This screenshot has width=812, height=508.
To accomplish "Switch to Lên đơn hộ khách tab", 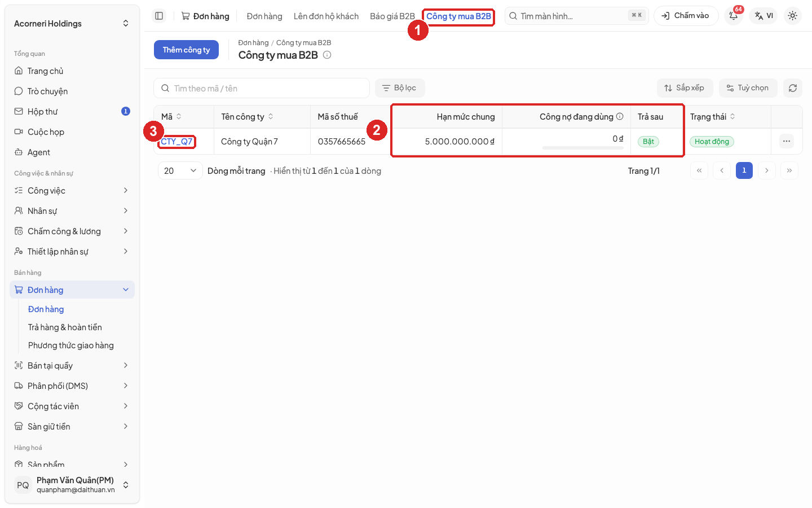I will (326, 16).
